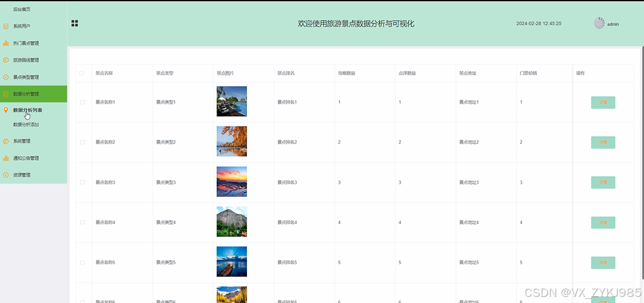This screenshot has height=303, width=644.
Task: Check the box for row 景点名称2
Action: (83, 142)
